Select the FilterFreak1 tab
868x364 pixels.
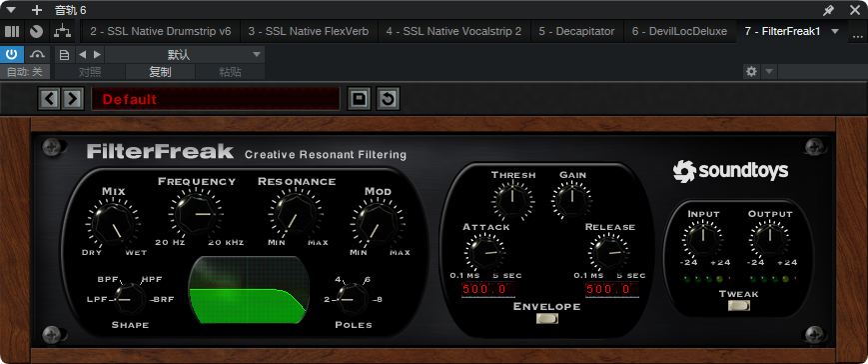[782, 32]
